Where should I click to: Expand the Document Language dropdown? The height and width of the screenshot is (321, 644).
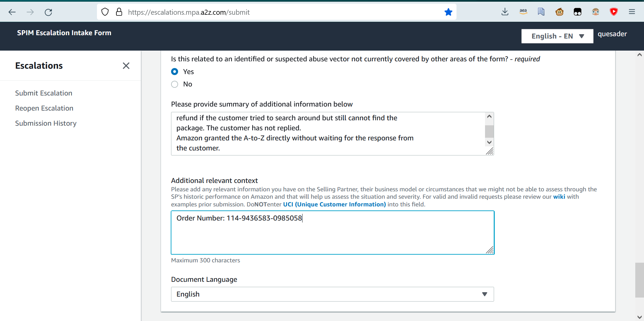coord(332,294)
